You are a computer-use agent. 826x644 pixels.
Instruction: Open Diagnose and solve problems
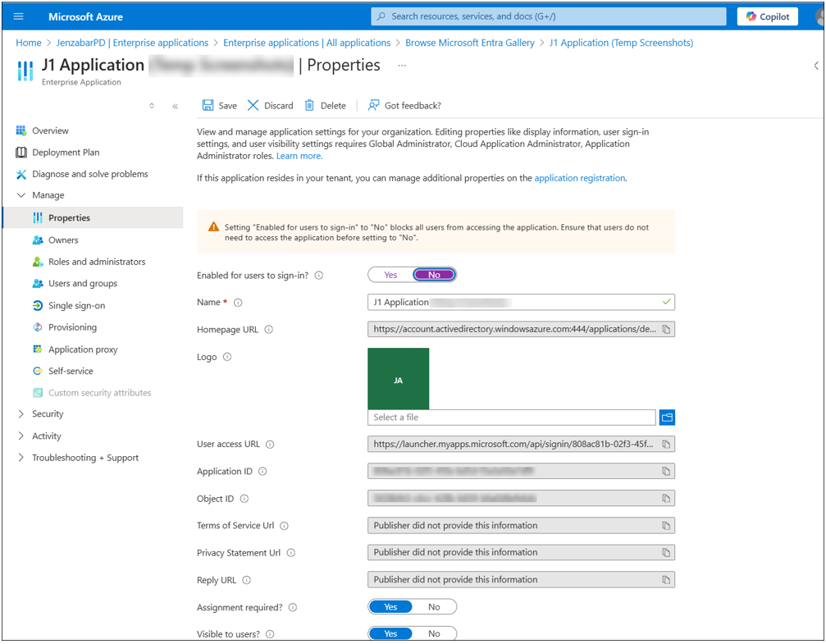[89, 174]
